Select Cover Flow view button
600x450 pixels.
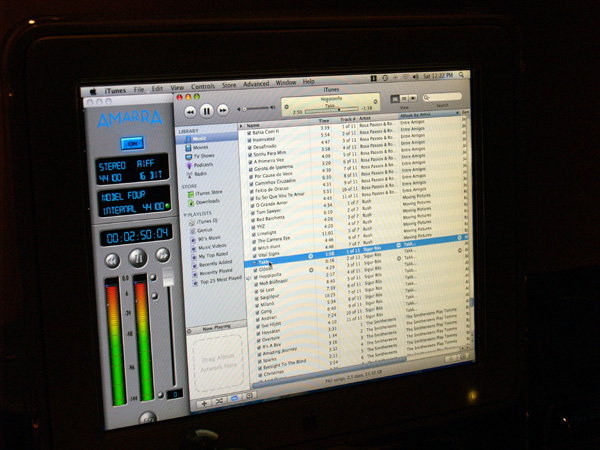click(412, 98)
